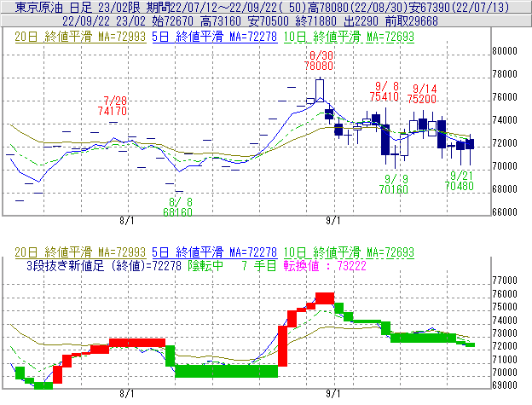Click the 9/1 date label under top chart

[332, 221]
